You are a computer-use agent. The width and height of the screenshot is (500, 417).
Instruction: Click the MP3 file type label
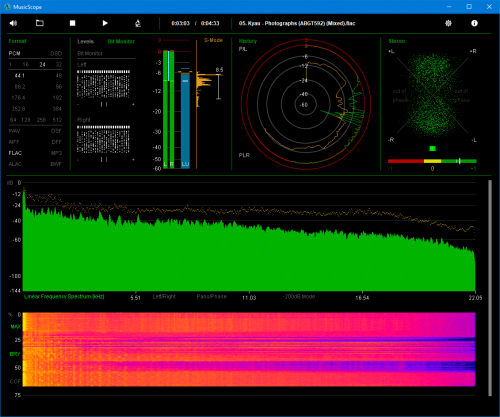pyautogui.click(x=57, y=153)
